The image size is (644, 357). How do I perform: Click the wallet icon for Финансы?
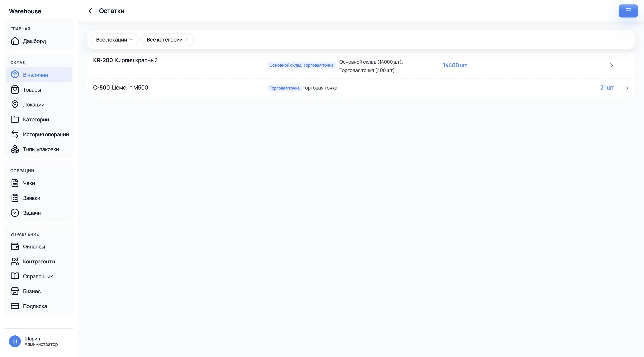click(15, 246)
